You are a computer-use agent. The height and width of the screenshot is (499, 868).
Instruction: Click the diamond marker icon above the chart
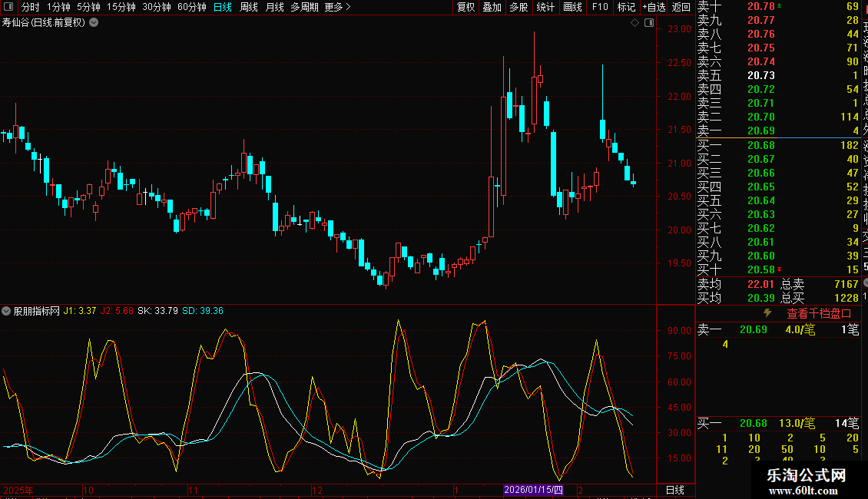point(635,23)
